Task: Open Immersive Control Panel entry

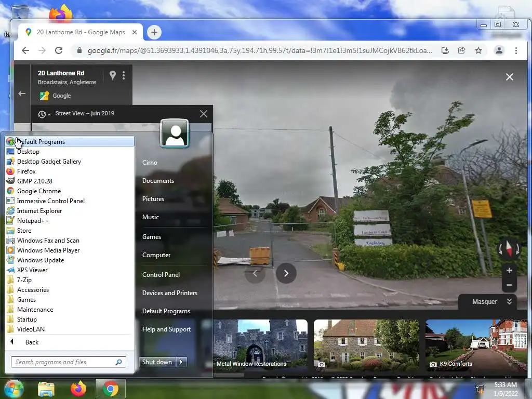Action: pos(70,201)
